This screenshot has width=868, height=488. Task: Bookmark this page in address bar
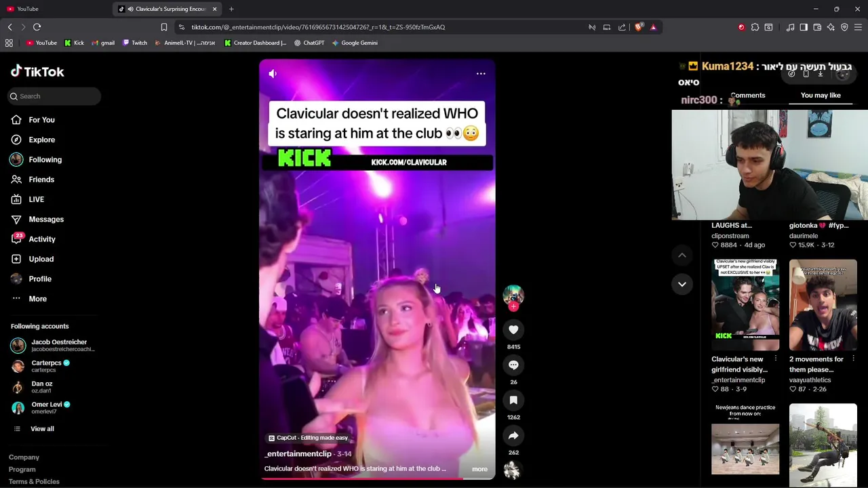(163, 27)
